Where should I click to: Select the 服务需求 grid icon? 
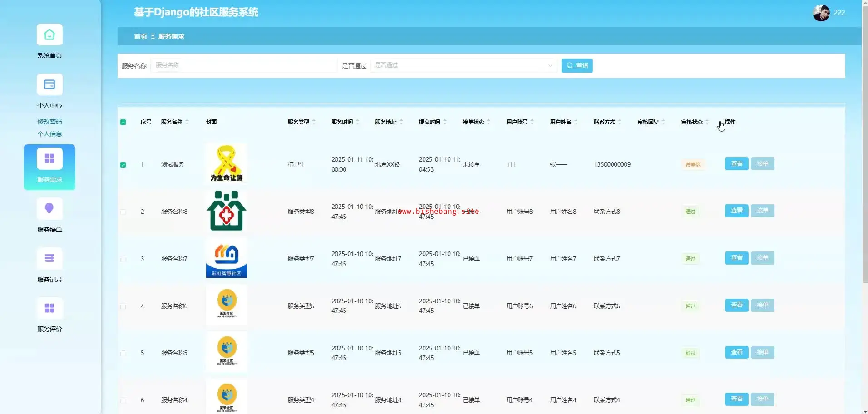pyautogui.click(x=49, y=158)
